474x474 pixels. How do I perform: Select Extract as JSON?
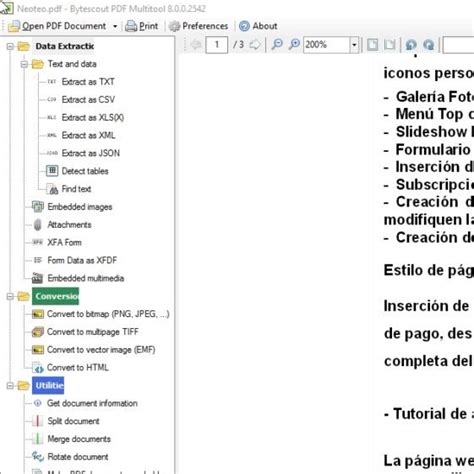(x=91, y=153)
